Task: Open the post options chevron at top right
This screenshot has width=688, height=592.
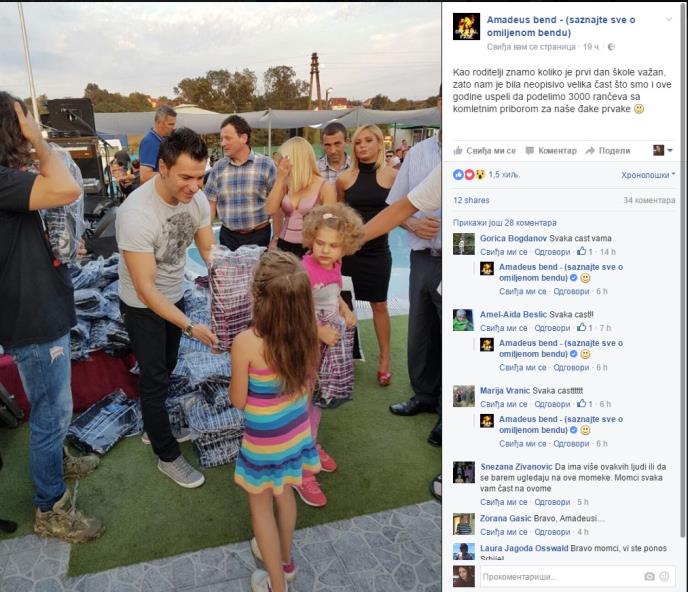Action: (x=669, y=19)
